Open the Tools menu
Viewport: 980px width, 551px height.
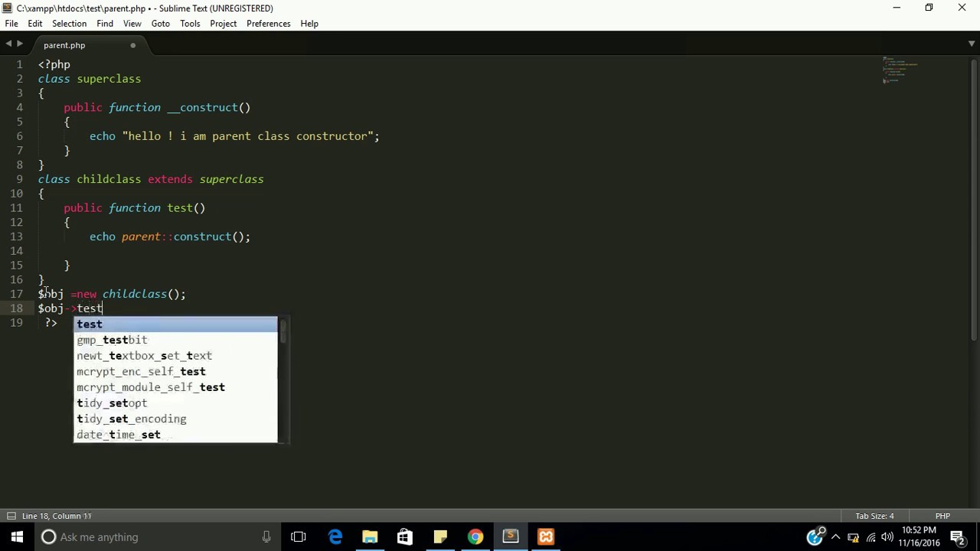point(190,24)
